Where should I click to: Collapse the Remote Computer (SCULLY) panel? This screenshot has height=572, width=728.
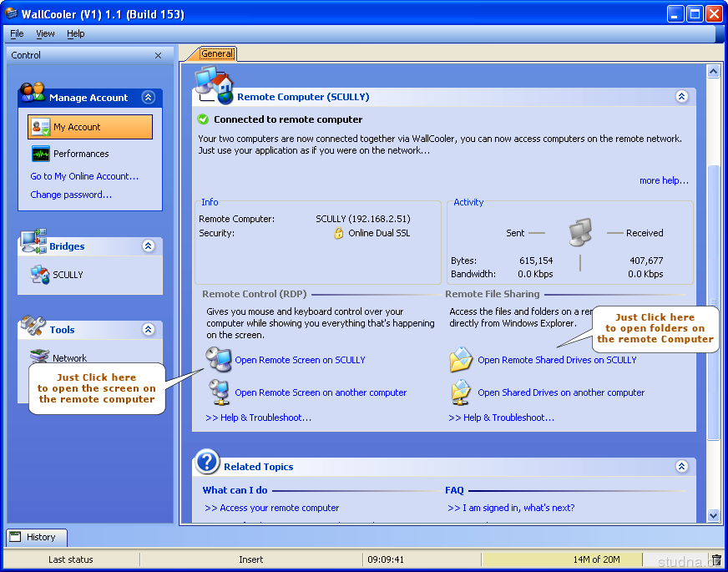[x=681, y=97]
